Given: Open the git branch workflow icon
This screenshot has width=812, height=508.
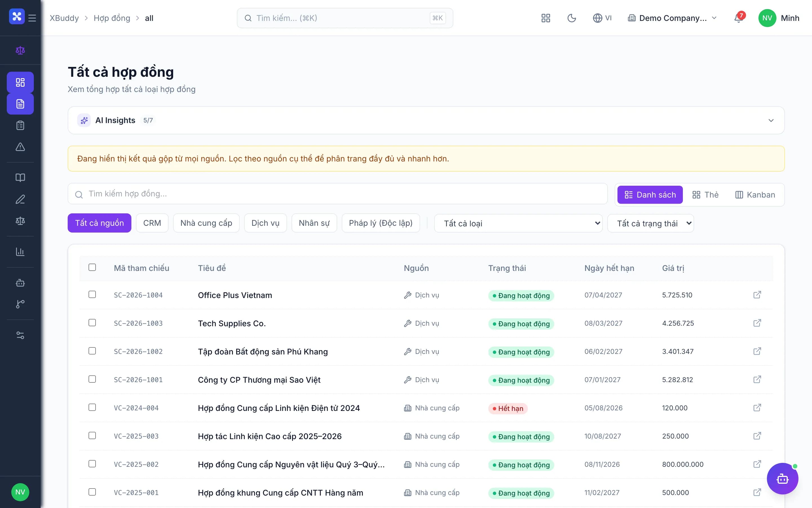Looking at the screenshot, I should (20, 304).
